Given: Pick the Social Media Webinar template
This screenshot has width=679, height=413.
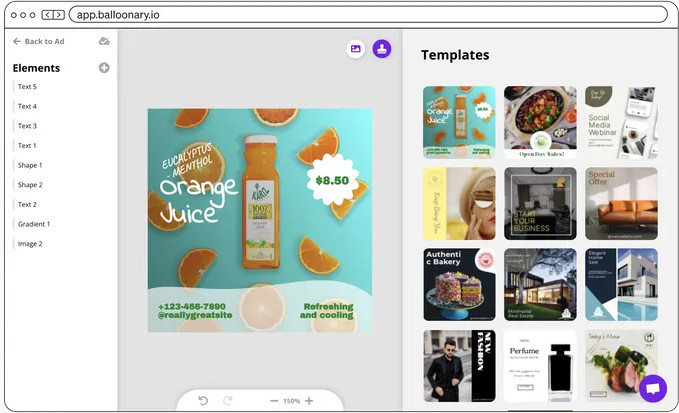Looking at the screenshot, I should [x=621, y=122].
